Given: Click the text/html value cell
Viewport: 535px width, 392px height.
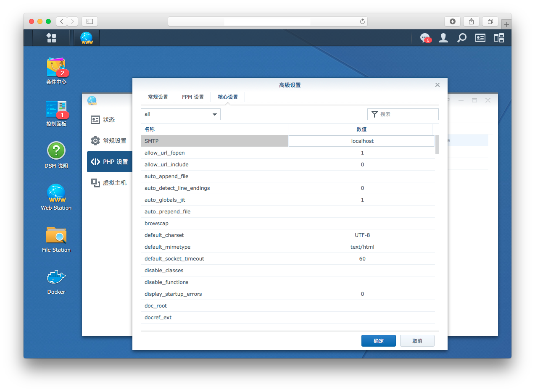Looking at the screenshot, I should pyautogui.click(x=362, y=247).
